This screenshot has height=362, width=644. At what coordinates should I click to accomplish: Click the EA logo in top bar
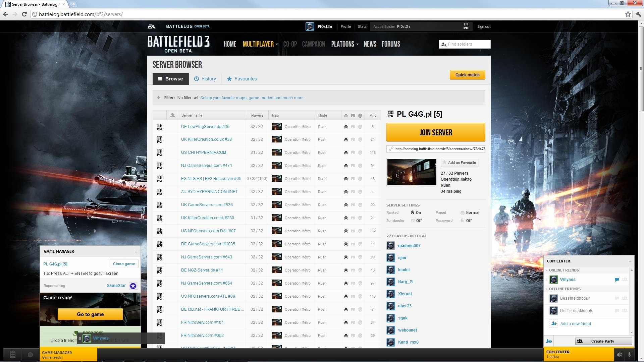[x=151, y=26]
